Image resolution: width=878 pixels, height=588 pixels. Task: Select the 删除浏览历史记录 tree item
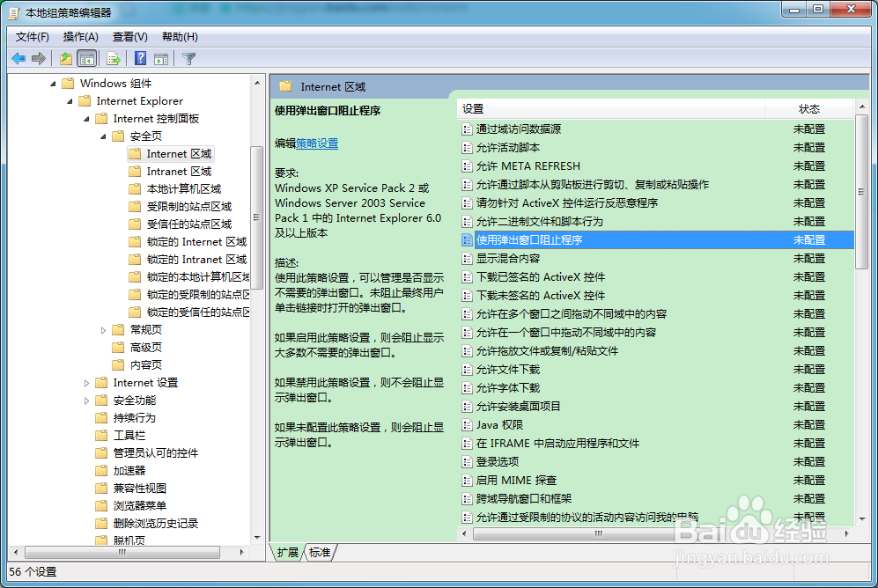click(156, 524)
